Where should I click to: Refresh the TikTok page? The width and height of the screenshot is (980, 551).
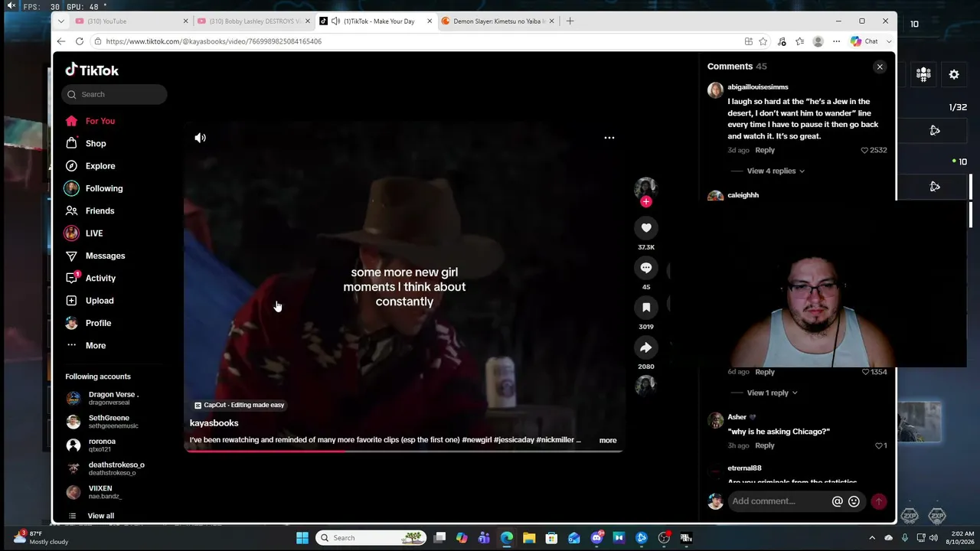coord(80,41)
